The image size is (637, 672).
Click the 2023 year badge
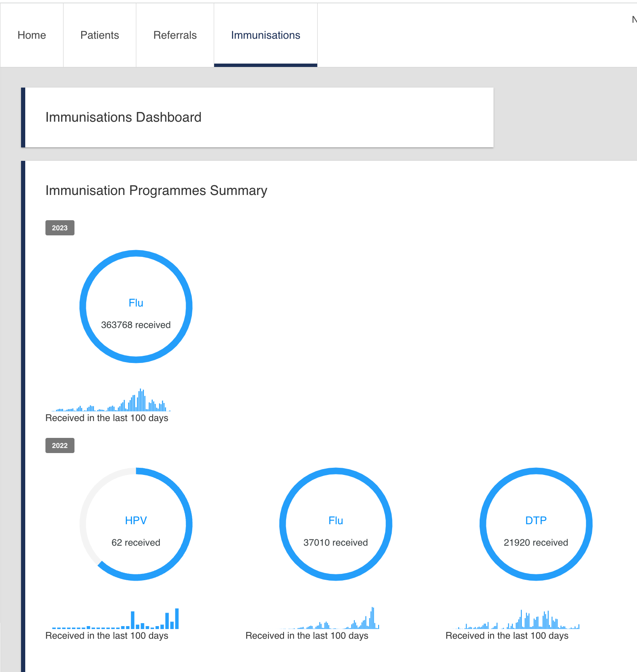coord(60,228)
